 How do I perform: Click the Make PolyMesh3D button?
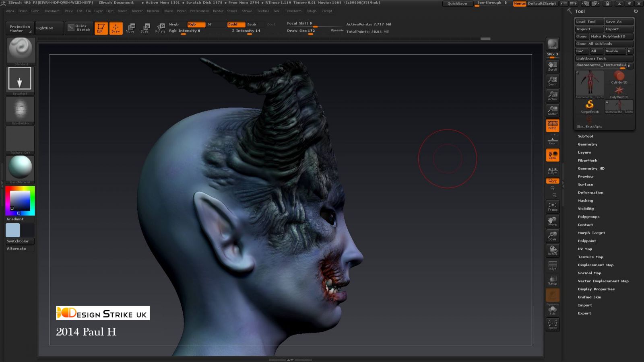pyautogui.click(x=608, y=36)
